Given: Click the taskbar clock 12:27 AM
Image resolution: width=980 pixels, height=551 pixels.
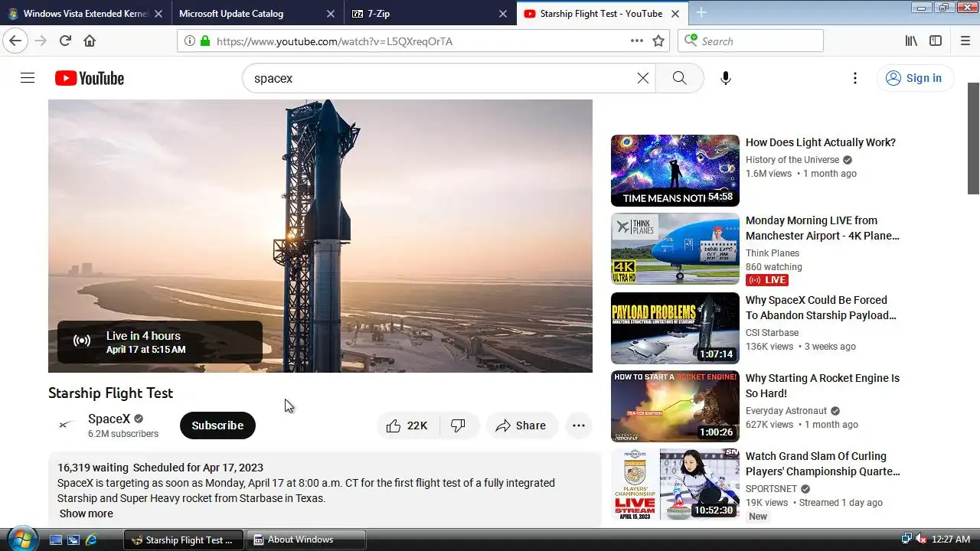Looking at the screenshot, I should (950, 540).
